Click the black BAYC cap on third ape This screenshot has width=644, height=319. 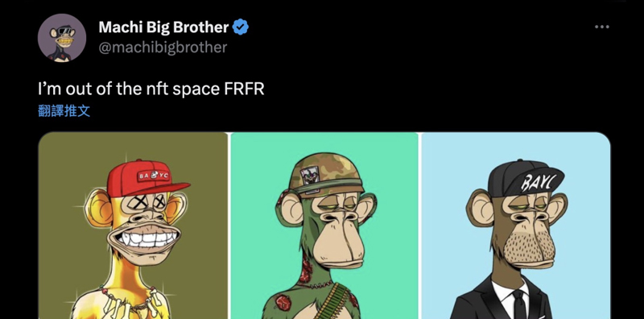pos(525,178)
